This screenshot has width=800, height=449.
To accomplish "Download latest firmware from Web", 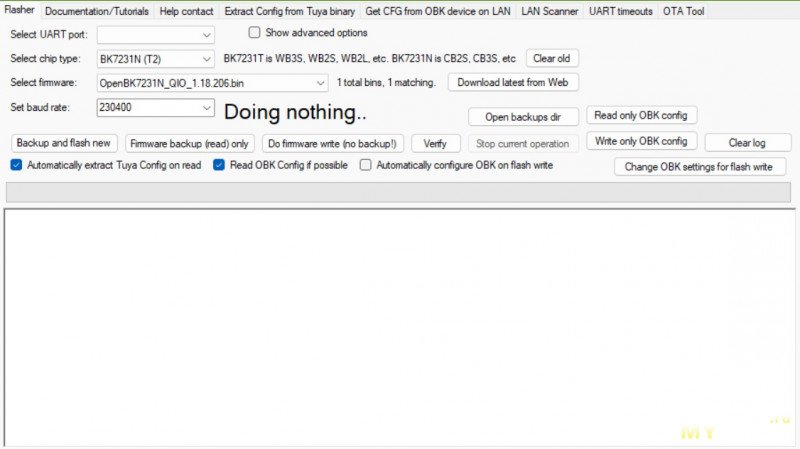I will pos(512,82).
